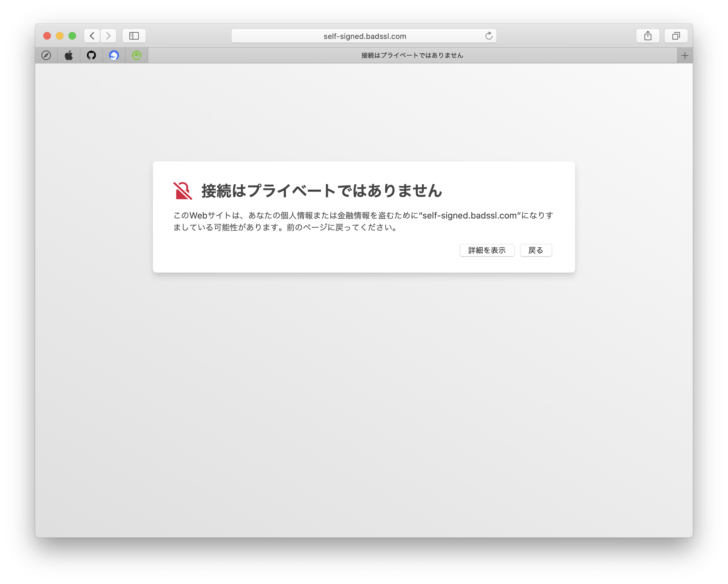This screenshot has height=584, width=728.
Task: Toggle the Safari sidebar
Action: (x=134, y=36)
